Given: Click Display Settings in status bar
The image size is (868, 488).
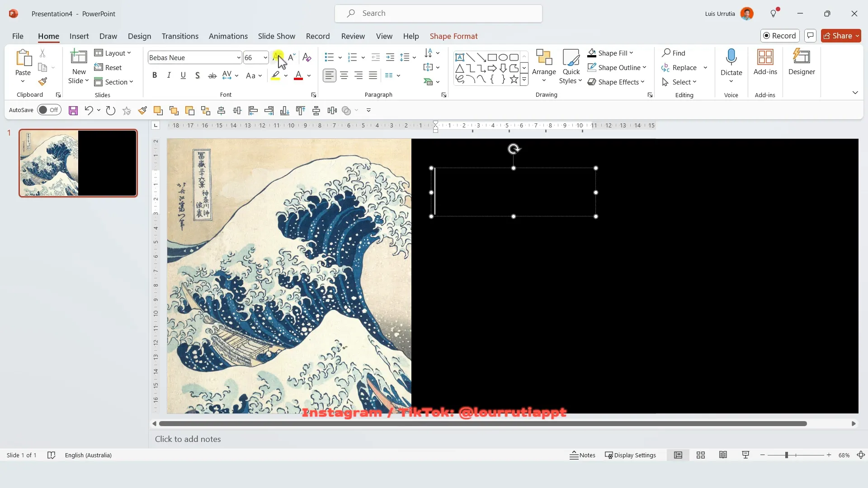Looking at the screenshot, I should (x=630, y=455).
